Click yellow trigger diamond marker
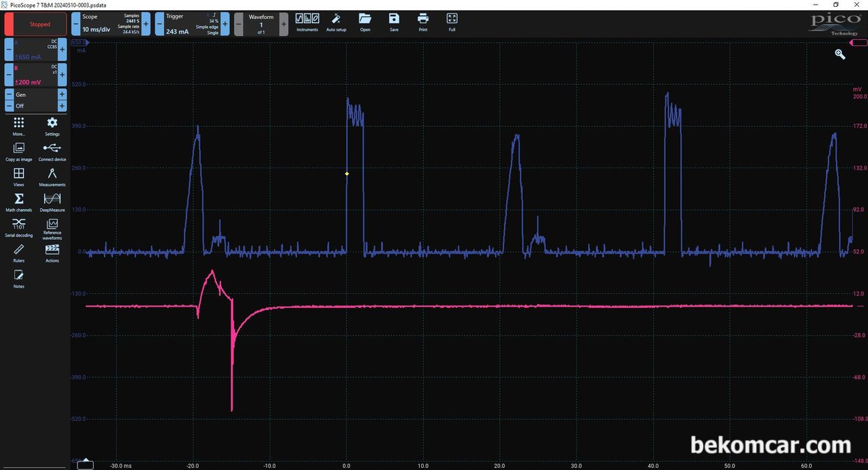This screenshot has width=868, height=470. click(x=347, y=174)
